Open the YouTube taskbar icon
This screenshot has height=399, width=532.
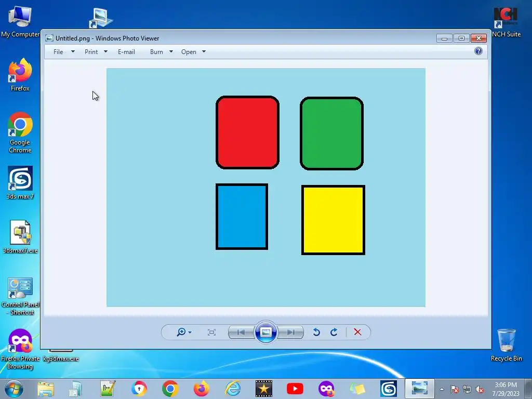tap(295, 389)
